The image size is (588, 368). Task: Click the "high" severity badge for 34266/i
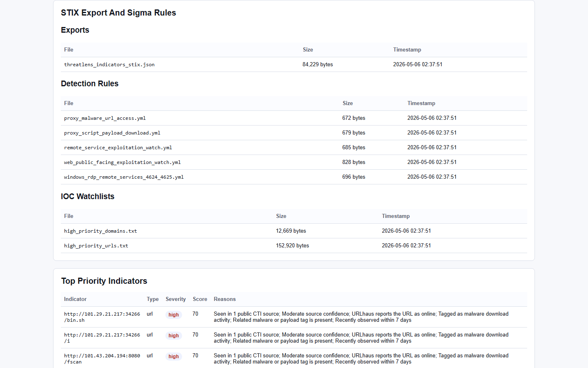pos(174,336)
